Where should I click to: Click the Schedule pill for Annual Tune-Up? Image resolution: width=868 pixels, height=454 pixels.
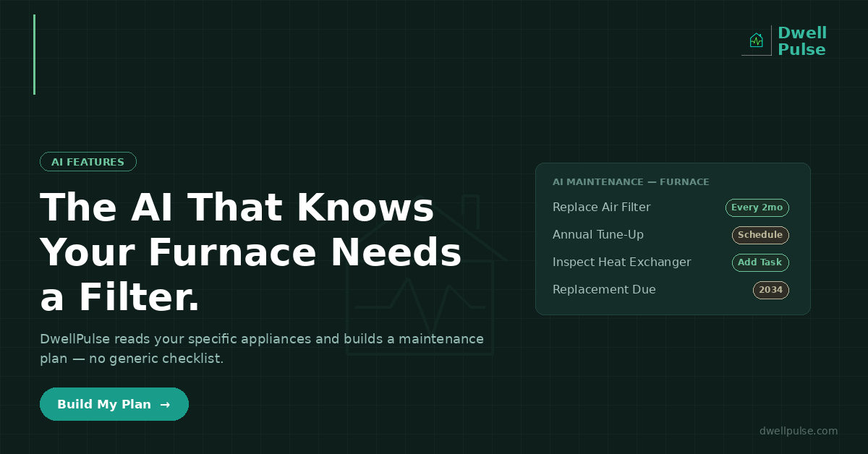coord(760,235)
